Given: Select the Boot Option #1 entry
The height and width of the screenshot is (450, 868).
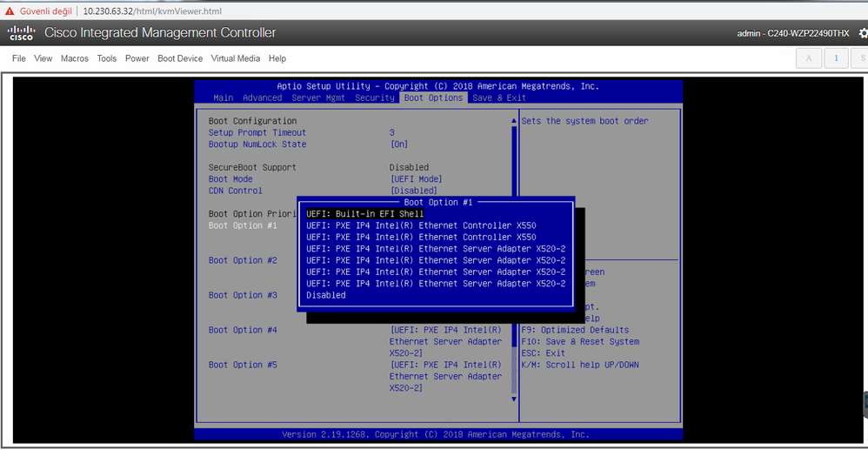Looking at the screenshot, I should [x=243, y=225].
